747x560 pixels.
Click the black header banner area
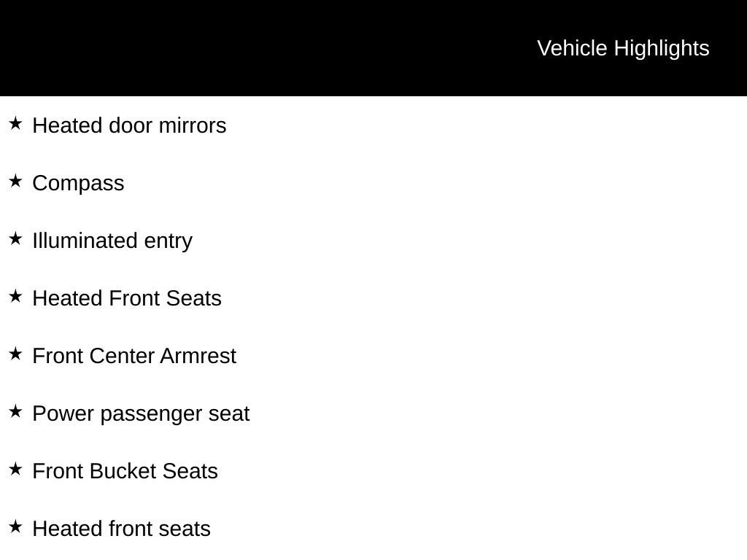[373, 48]
